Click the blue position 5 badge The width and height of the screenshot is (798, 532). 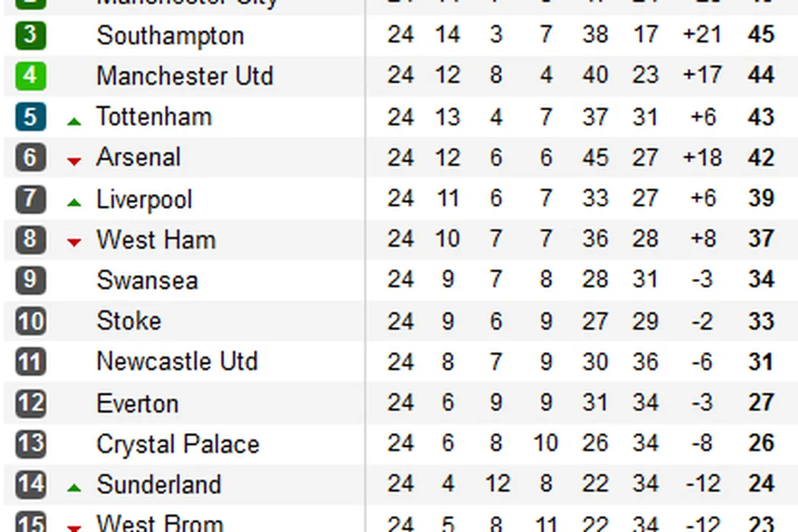(x=30, y=117)
